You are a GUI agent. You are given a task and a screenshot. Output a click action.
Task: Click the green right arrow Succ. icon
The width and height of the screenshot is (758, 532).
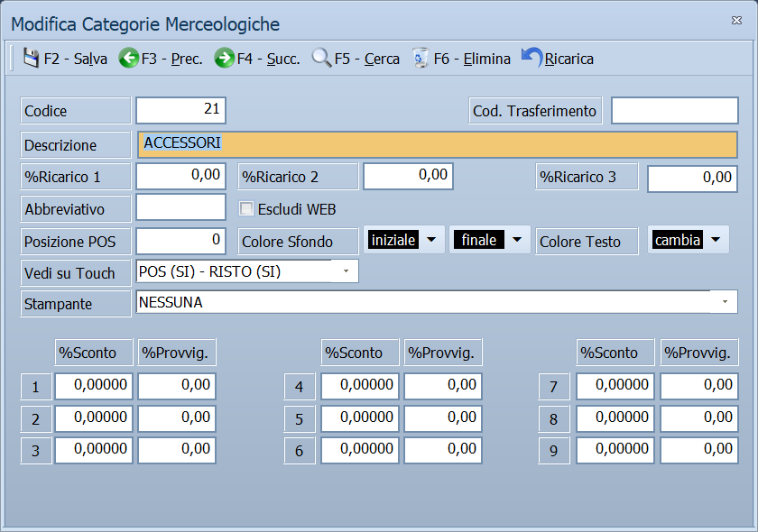(x=225, y=59)
